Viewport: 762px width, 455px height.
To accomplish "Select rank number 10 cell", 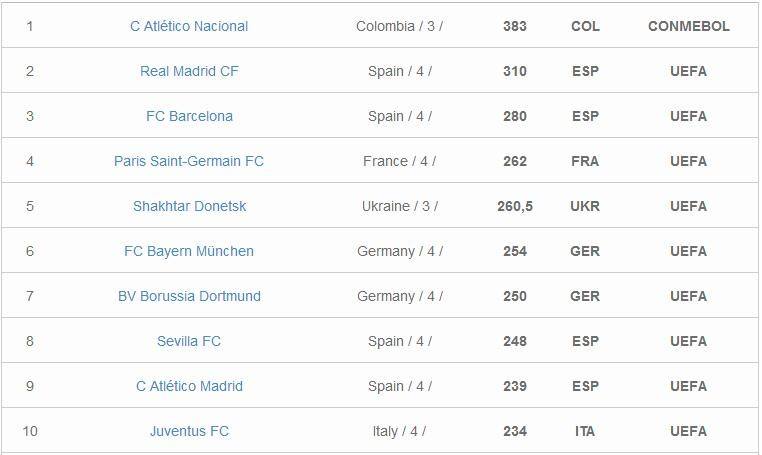I will click(30, 431).
